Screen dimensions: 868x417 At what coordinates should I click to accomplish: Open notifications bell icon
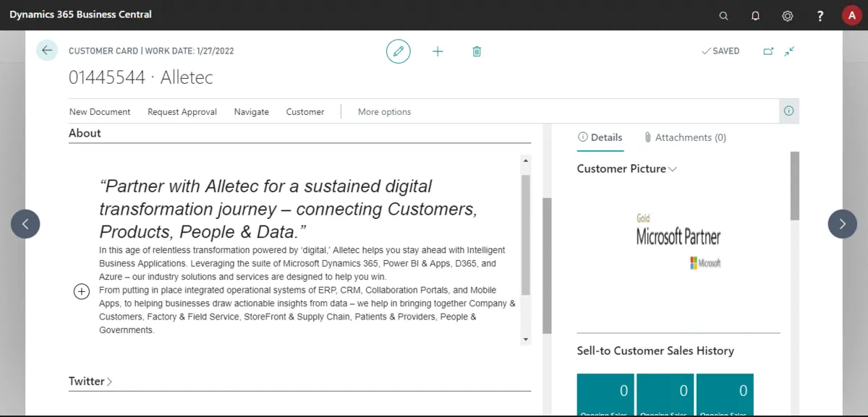coord(756,15)
